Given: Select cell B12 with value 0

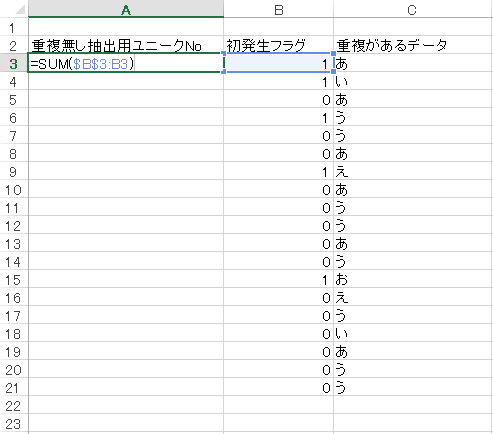Looking at the screenshot, I should [x=278, y=225].
